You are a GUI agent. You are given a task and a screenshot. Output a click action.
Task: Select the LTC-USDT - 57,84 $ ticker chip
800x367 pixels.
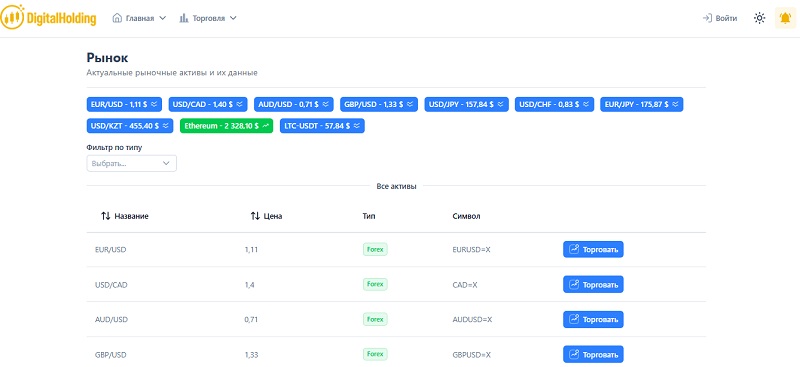point(322,126)
